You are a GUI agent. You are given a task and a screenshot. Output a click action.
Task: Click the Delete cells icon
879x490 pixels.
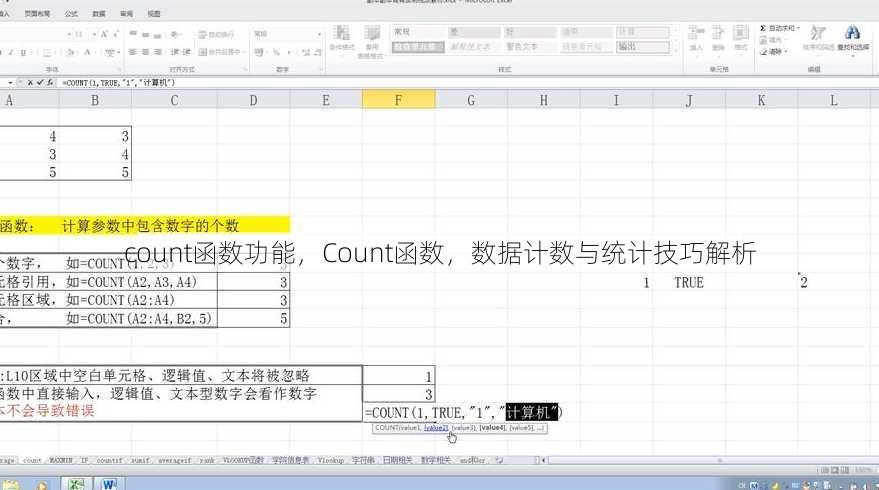[x=718, y=33]
